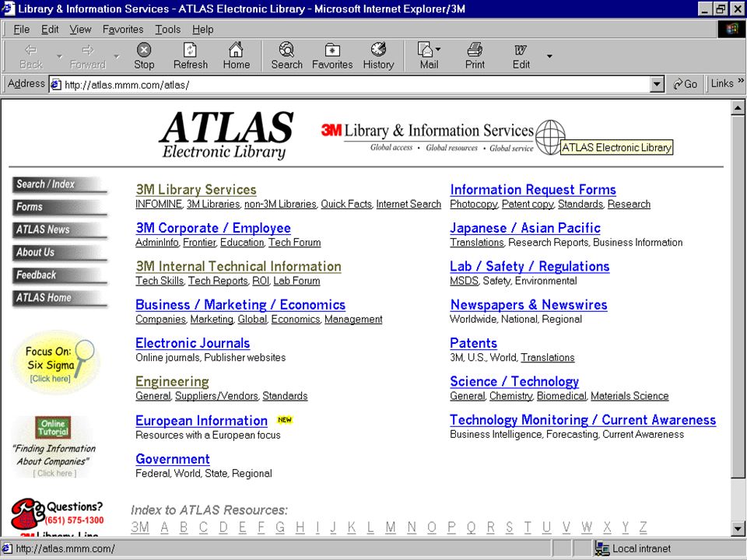This screenshot has width=747, height=560.
Task: Reload the page with Refresh icon
Action: coord(190,50)
